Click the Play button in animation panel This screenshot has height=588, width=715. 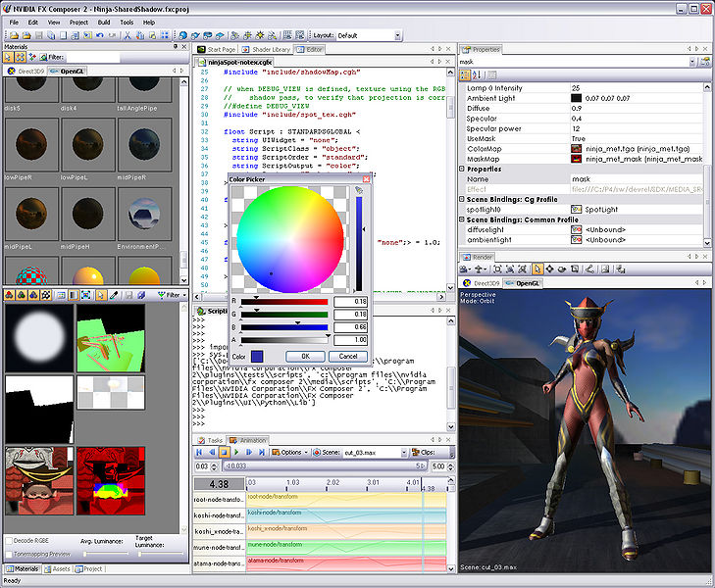pos(236,453)
